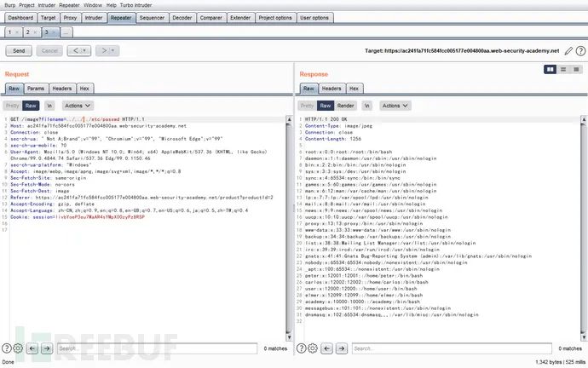588x368 pixels.
Task: Open the Project menu
Action: click(26, 5)
